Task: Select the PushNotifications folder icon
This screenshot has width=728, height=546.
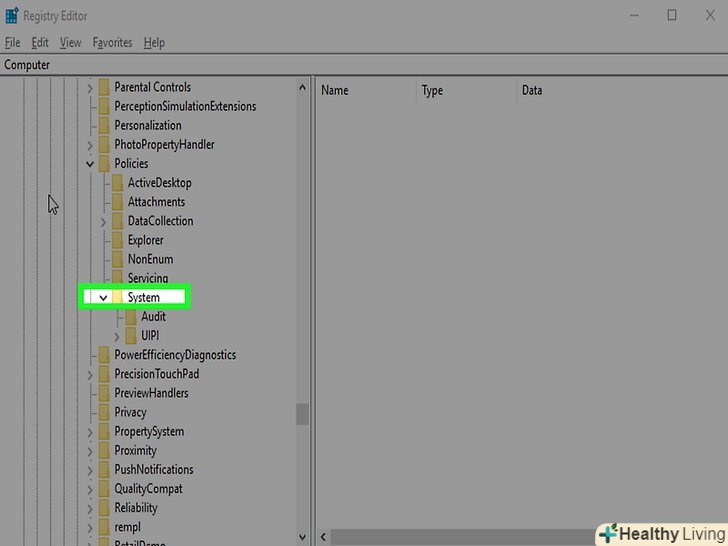Action: (x=104, y=469)
